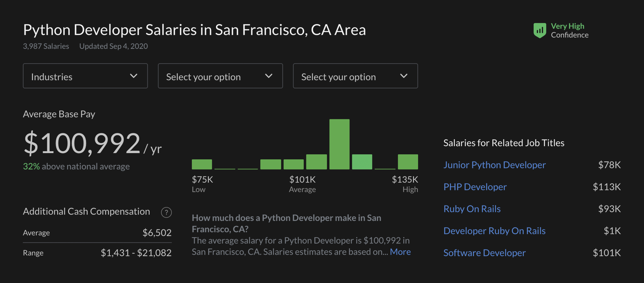Click the $93K value for Ruby On Rails

tap(609, 209)
